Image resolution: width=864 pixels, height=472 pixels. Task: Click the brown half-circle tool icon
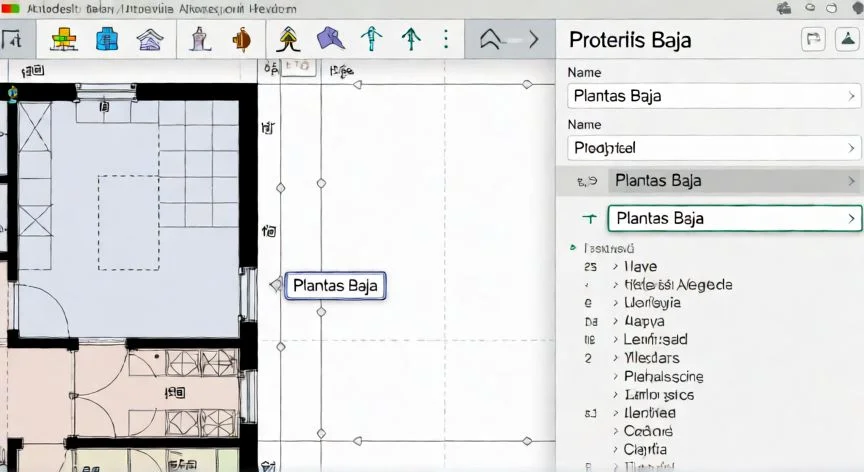(x=242, y=40)
